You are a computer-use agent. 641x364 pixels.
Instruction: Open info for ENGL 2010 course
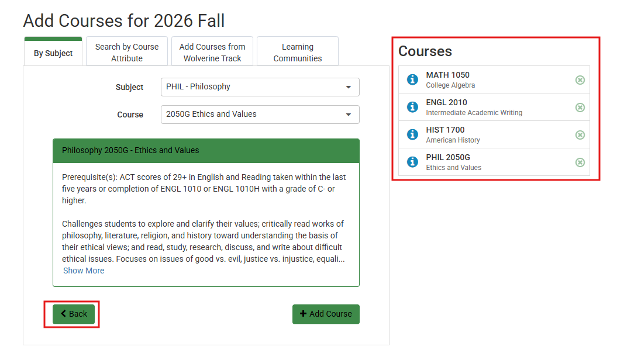[x=412, y=106]
